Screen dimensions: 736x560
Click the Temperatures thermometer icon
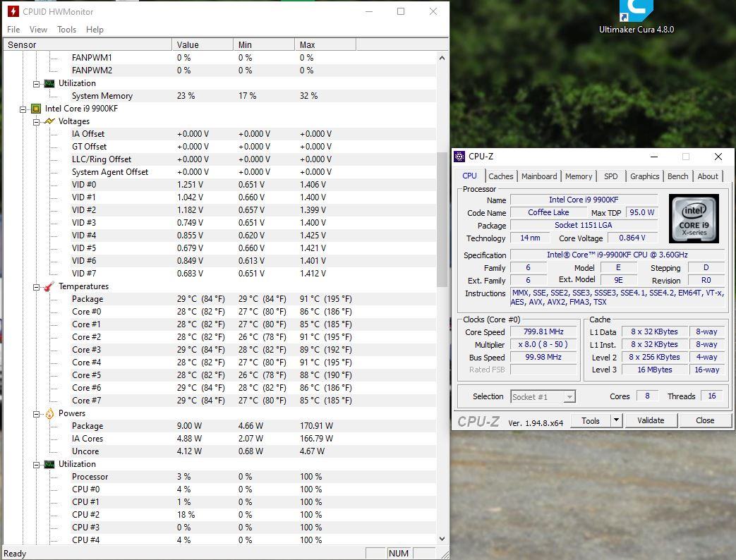point(49,286)
